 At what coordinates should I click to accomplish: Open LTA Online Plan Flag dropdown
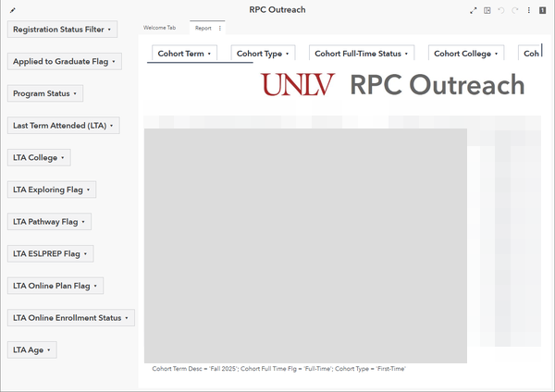point(55,286)
